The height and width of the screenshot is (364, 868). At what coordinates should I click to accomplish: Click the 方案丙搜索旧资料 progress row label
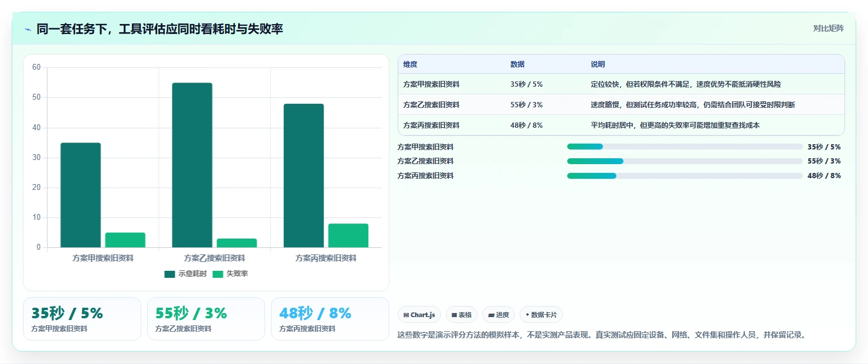[x=425, y=176]
